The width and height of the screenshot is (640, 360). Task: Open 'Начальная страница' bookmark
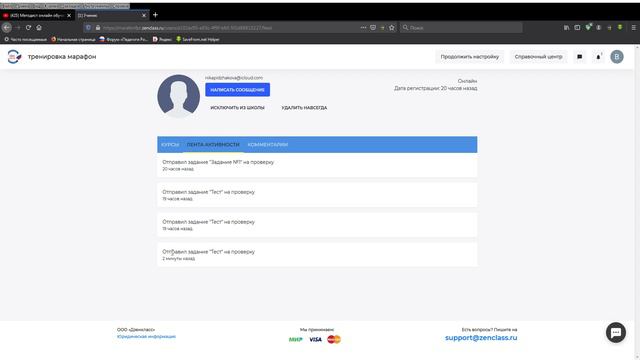coord(73,40)
